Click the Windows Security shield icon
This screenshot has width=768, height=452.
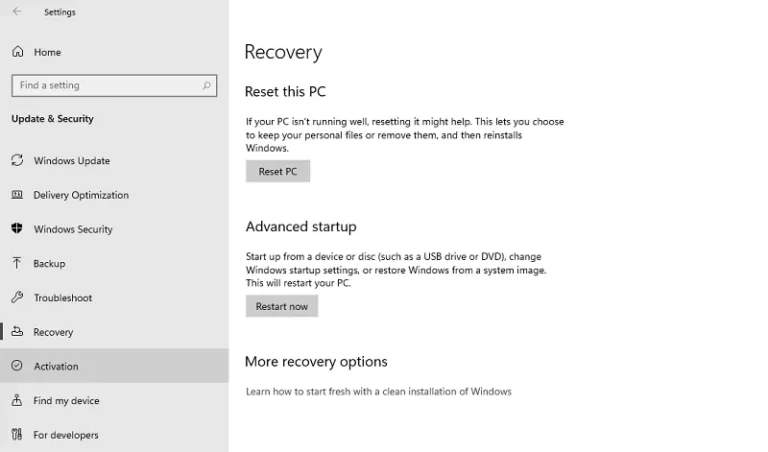(17, 228)
